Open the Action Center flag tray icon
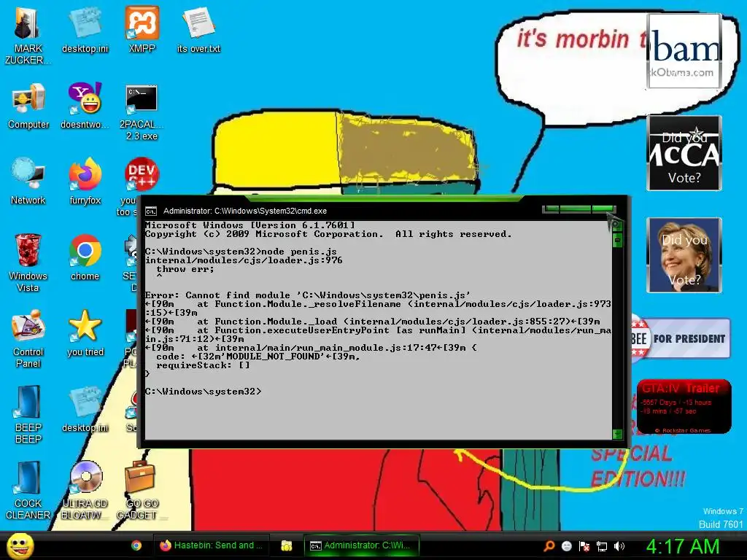The height and width of the screenshot is (560, 747). [584, 546]
